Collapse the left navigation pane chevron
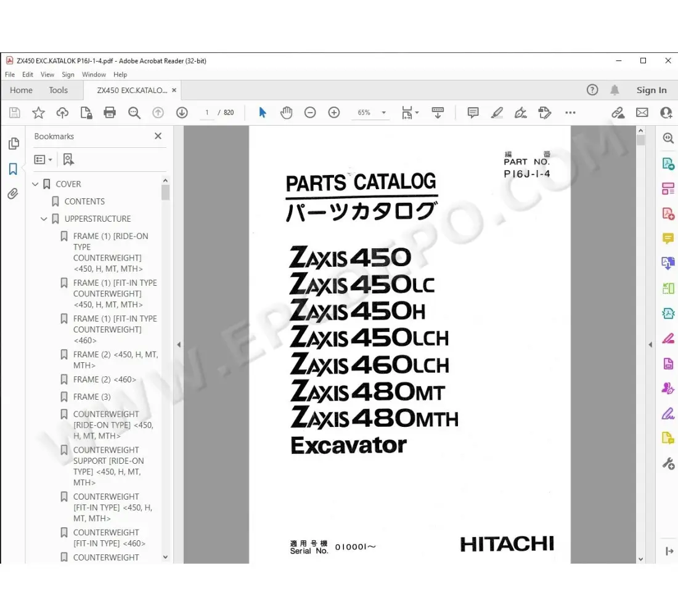This screenshot has width=678, height=616. point(179,345)
